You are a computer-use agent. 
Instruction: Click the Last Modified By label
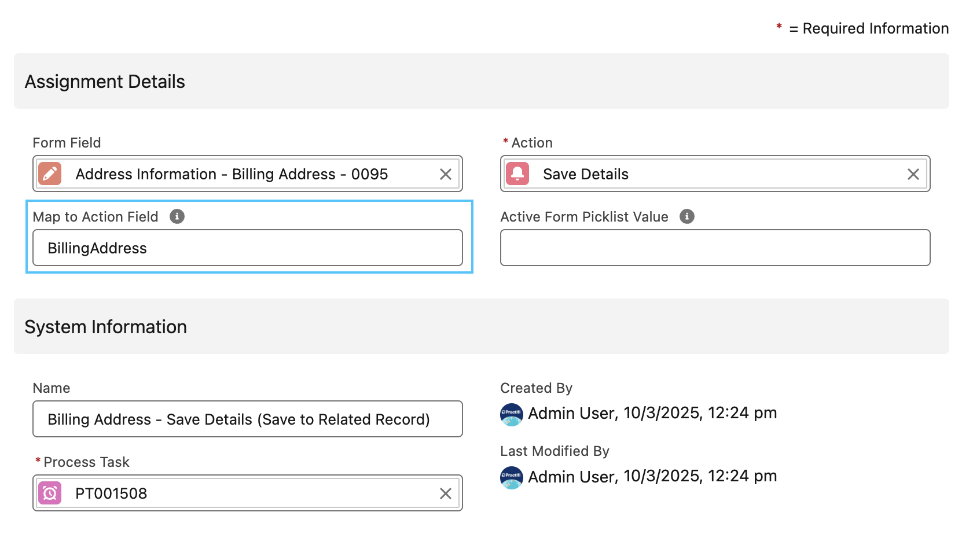[555, 451]
